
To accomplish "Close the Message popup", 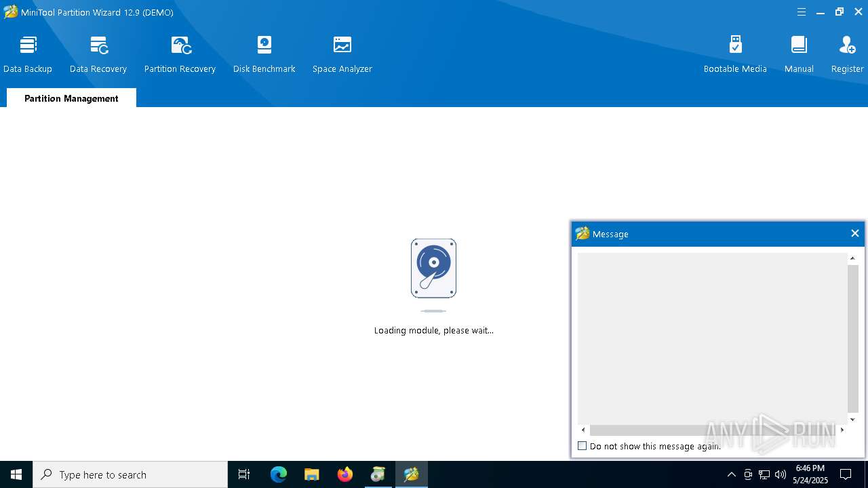I will click(x=854, y=233).
